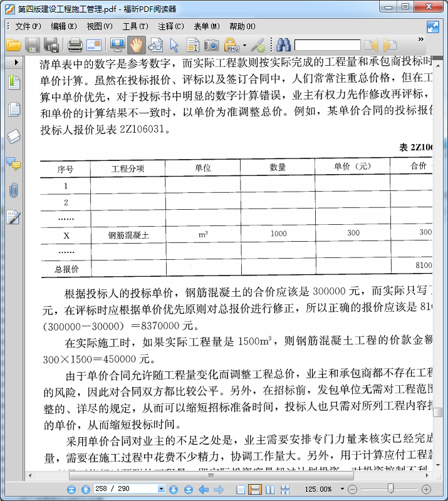Viewport: 448px width, 501px height.
Task: Open the 编辑(E) menu
Action: coord(64,26)
